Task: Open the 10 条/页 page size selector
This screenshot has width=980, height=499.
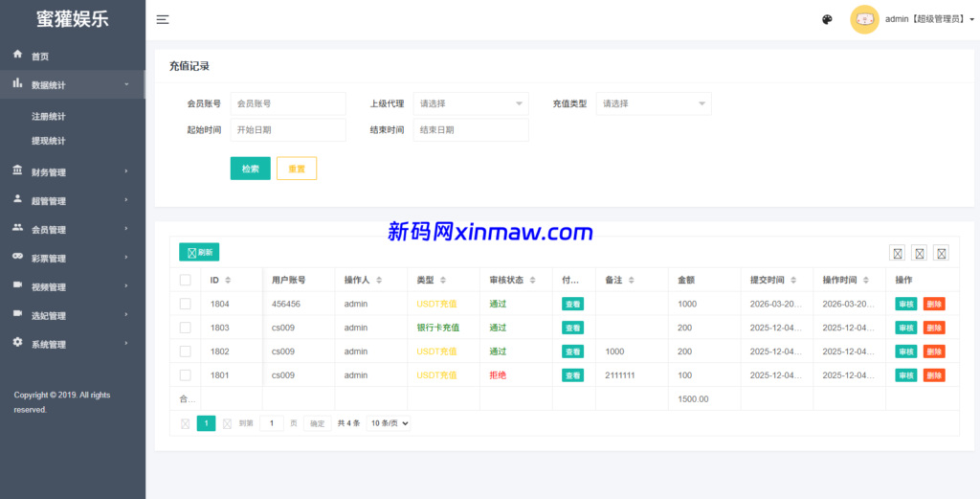Action: (x=389, y=423)
